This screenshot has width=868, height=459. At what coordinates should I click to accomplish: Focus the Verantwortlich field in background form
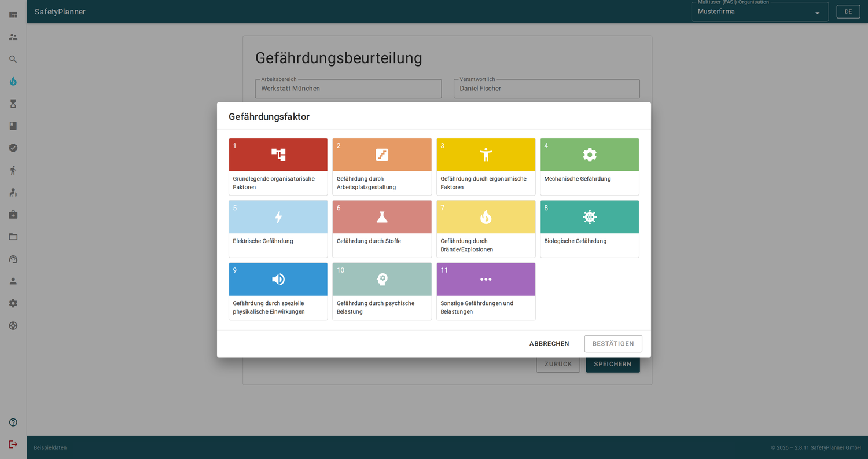pyautogui.click(x=547, y=89)
